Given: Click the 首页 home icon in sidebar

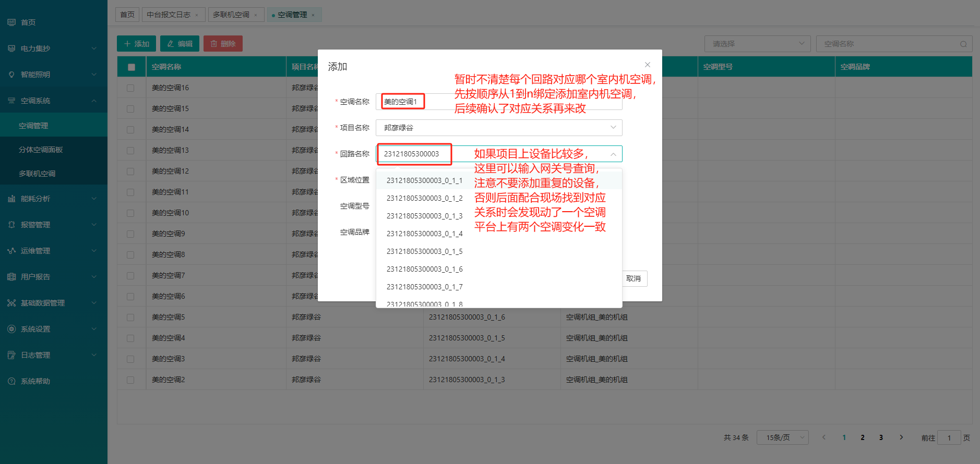Looking at the screenshot, I should (x=11, y=22).
